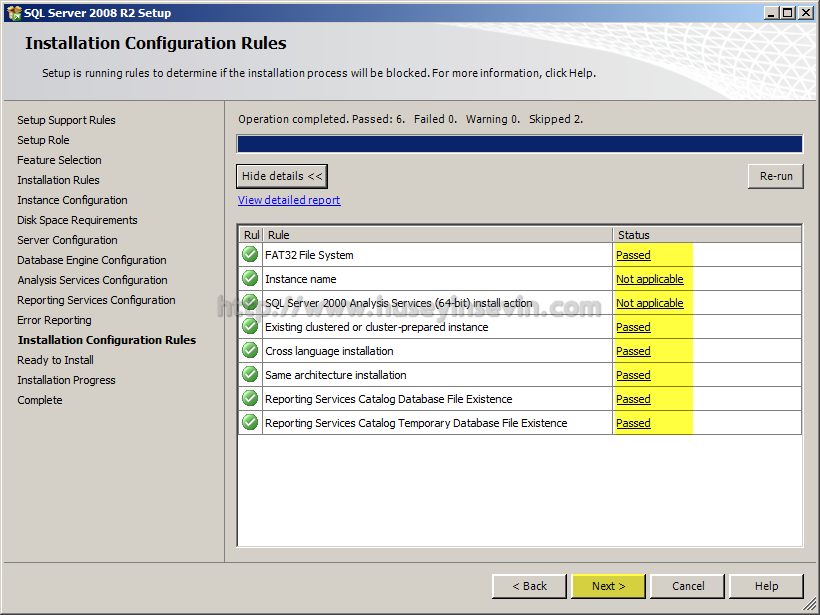
Task: Click the Cross language installation rule text
Action: click(329, 351)
